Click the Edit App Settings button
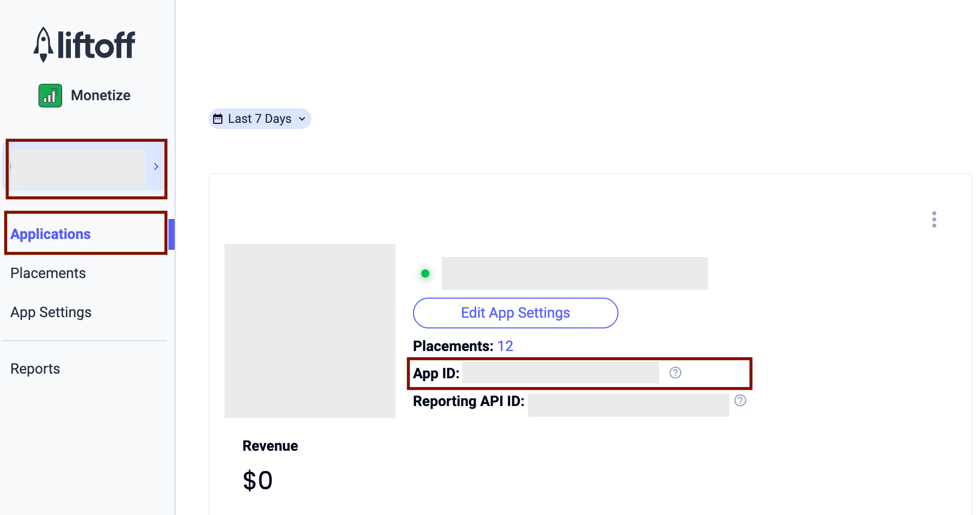Screen dimensions: 980x515 coord(515,312)
